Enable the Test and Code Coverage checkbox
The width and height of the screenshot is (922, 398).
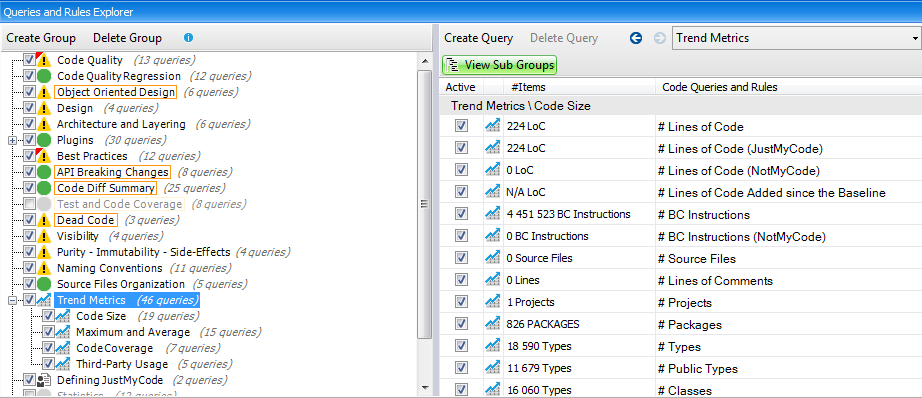(29, 204)
